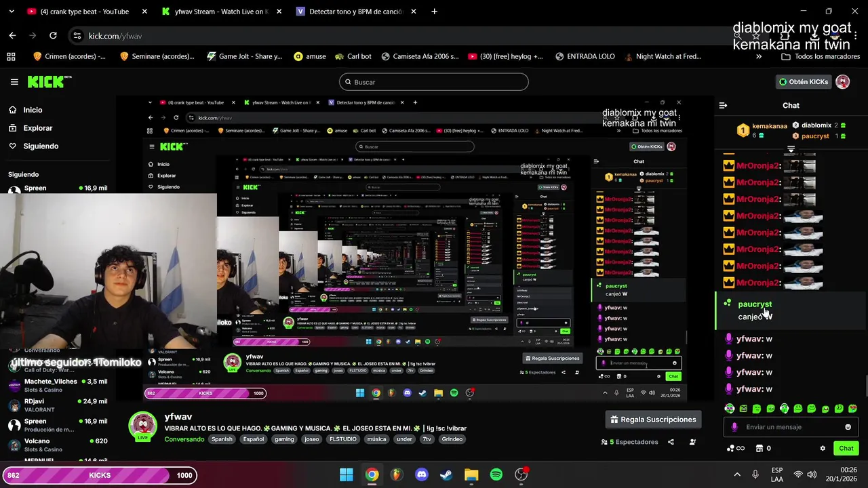Open RDjavi channel in sidebar
The height and width of the screenshot is (488, 868).
point(58,405)
